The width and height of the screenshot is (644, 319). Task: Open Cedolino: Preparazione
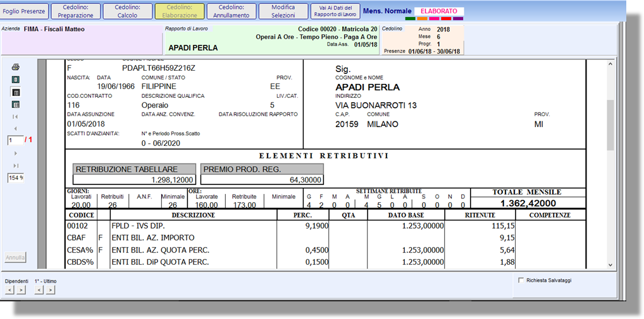click(x=75, y=11)
